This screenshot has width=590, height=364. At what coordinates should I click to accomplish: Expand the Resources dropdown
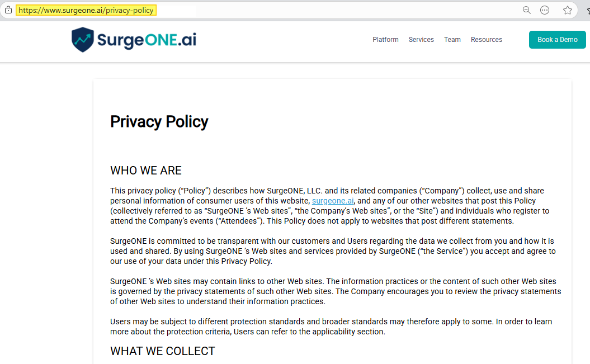(487, 39)
